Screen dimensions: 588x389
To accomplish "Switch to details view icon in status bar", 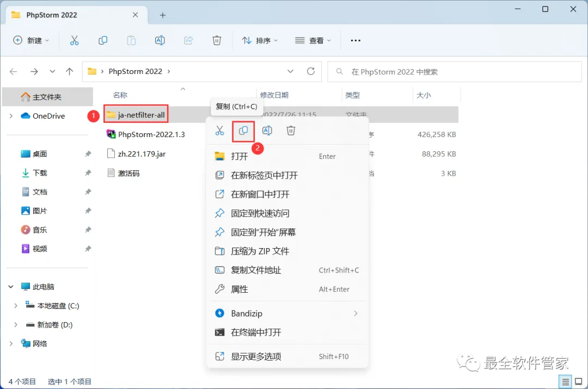I will click(565, 382).
